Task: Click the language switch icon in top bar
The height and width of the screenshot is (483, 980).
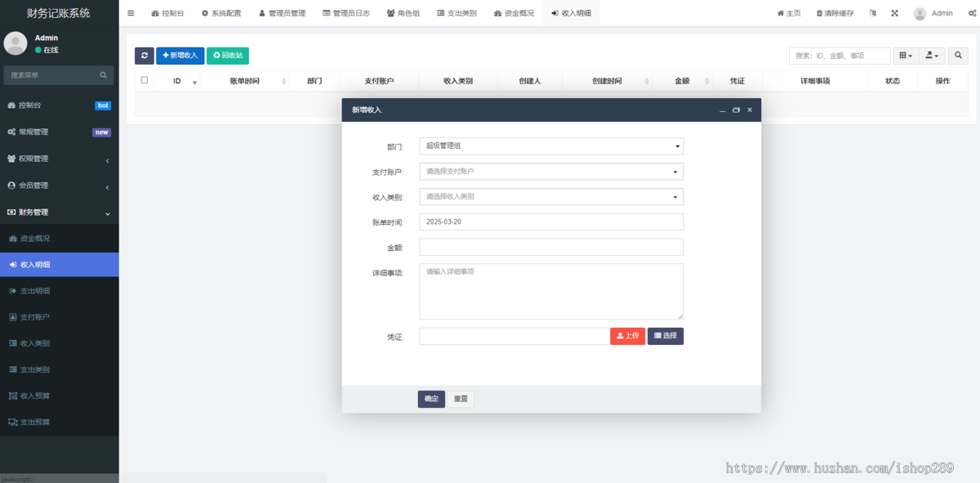Action: [x=873, y=13]
